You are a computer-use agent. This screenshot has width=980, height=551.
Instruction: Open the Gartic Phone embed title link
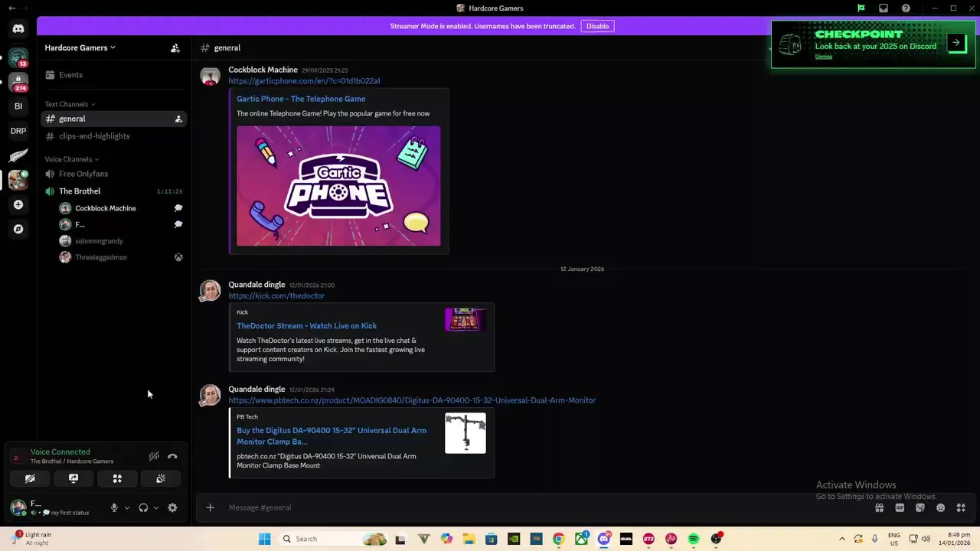pyautogui.click(x=301, y=99)
